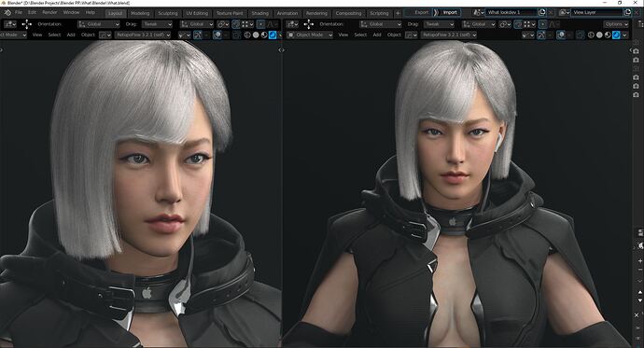Toggle gizmo display in left viewport

tap(198, 35)
